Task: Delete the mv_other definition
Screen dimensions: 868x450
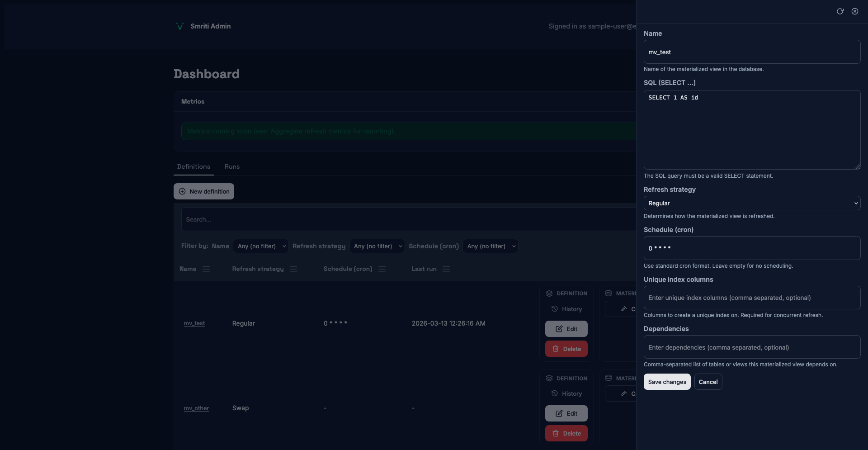Action: coord(566,433)
